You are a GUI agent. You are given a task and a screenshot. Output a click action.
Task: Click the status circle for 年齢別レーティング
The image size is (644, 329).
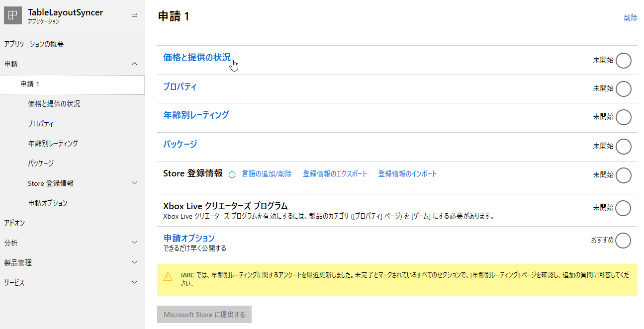click(x=624, y=117)
